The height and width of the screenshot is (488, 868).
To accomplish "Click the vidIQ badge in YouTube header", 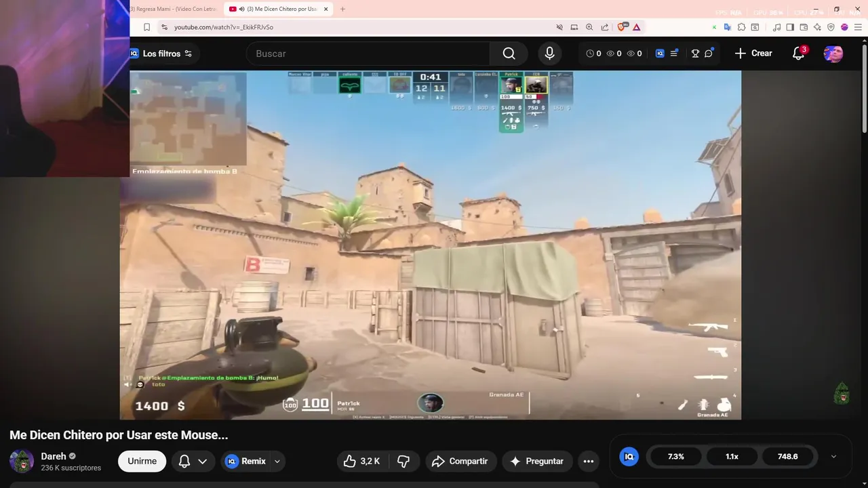I will coord(660,54).
